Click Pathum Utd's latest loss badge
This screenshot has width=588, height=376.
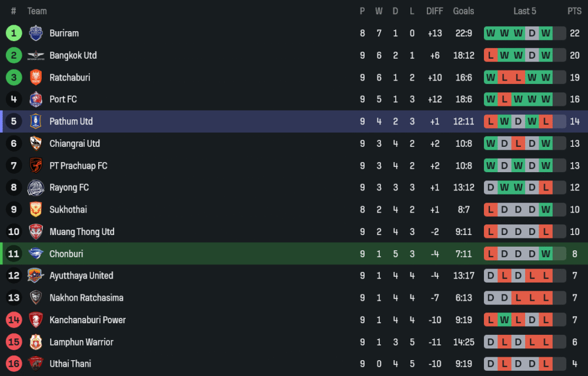click(546, 122)
